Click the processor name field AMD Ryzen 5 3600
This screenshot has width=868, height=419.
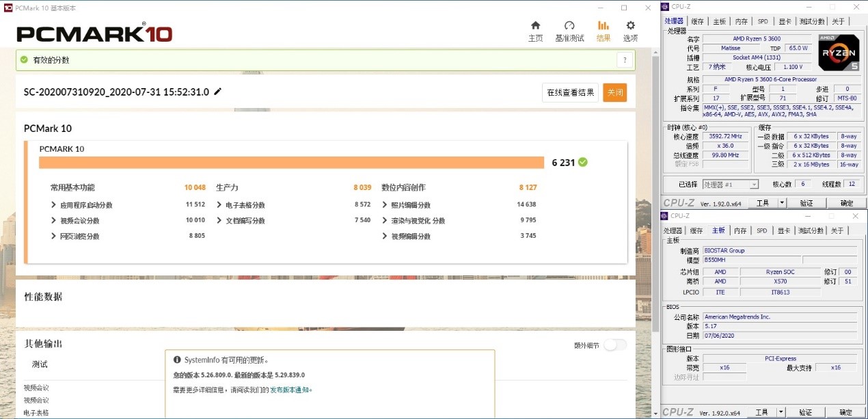point(757,39)
